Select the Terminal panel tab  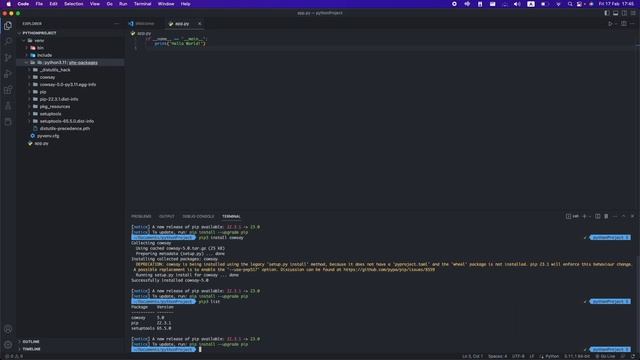(x=231, y=216)
